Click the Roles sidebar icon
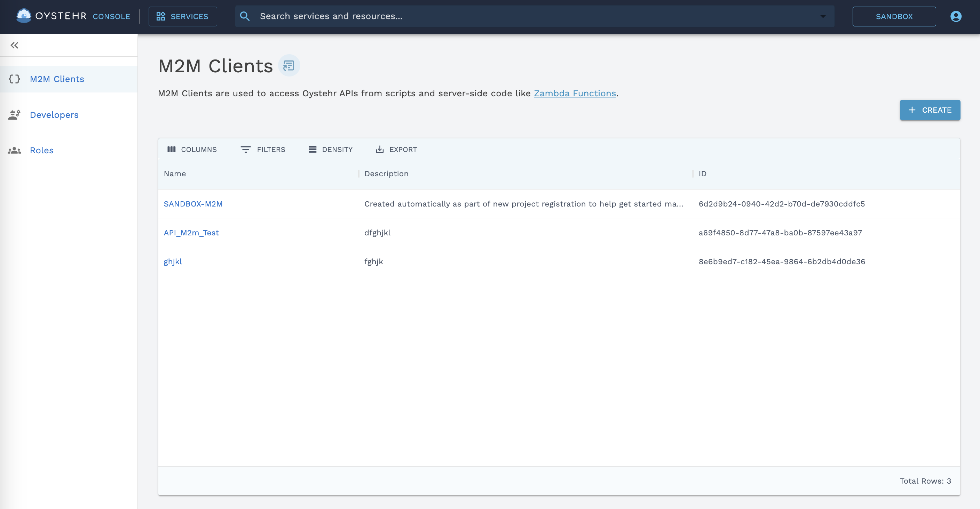Viewport: 980px width, 509px height. pyautogui.click(x=14, y=150)
